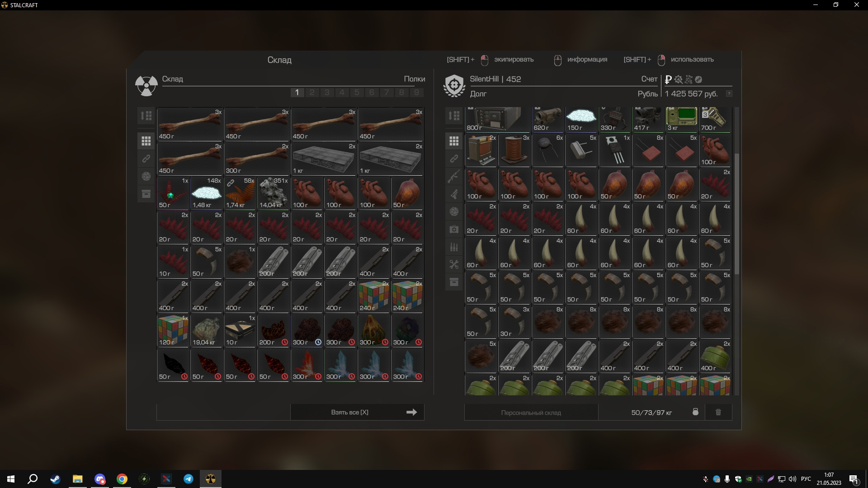This screenshot has width=868, height=488.
Task: Filter inventory by ammo bullets icon
Action: 454,247
